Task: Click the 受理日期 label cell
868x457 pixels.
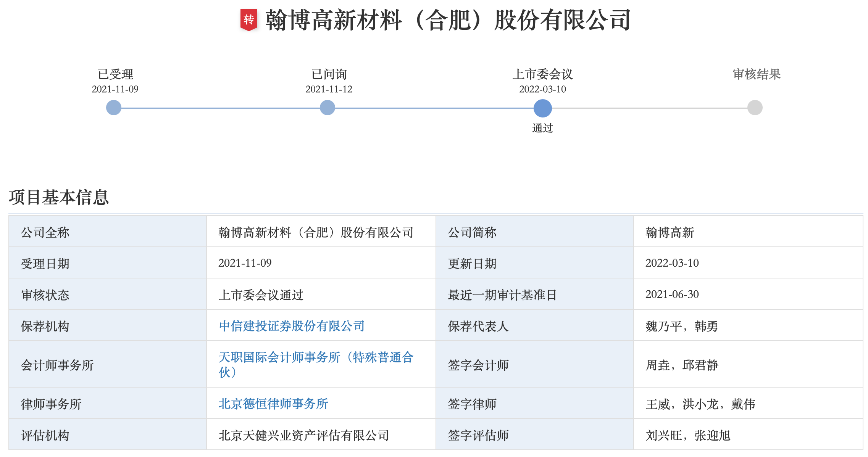Action: [108, 263]
